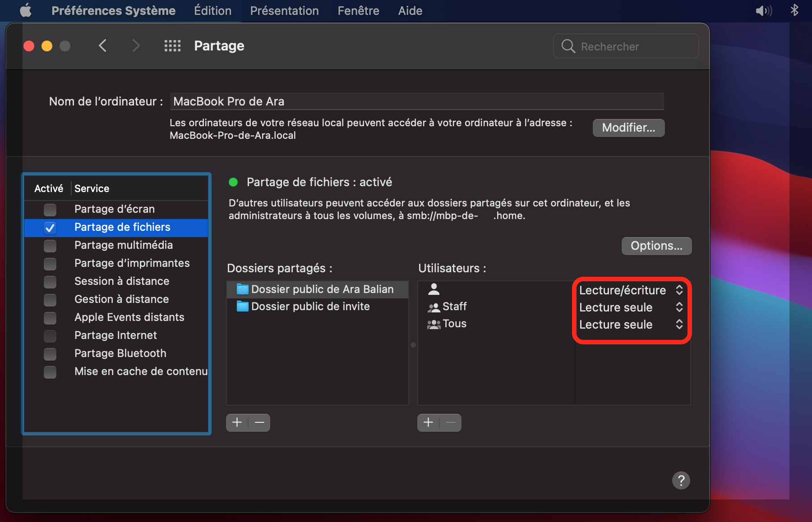The image size is (812, 522).
Task: Enable Mise en cache de contenu checkbox
Action: point(50,372)
